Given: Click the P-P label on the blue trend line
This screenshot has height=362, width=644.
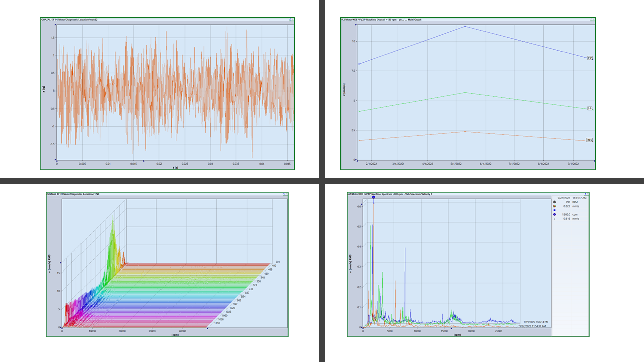Looking at the screenshot, I should point(590,58).
